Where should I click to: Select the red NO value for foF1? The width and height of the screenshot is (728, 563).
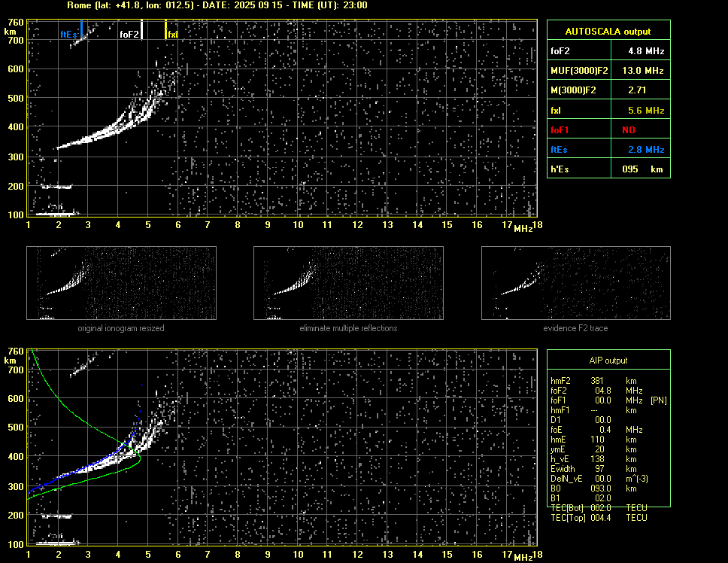click(629, 130)
